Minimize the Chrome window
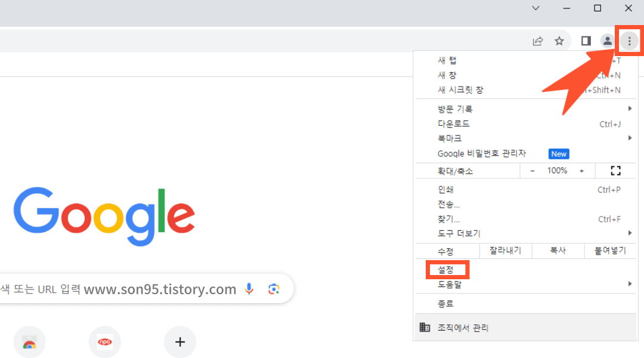Screen dimensions: 644x358 click(566, 8)
